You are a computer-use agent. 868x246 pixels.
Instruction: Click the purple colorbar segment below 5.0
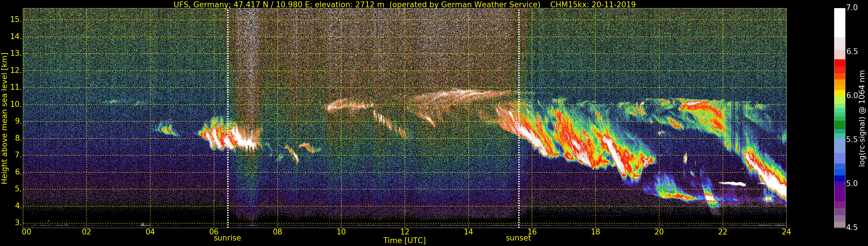pyautogui.click(x=839, y=195)
